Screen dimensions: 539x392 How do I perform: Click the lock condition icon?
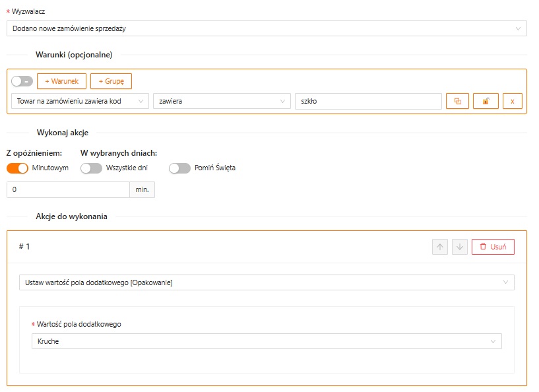[486, 101]
